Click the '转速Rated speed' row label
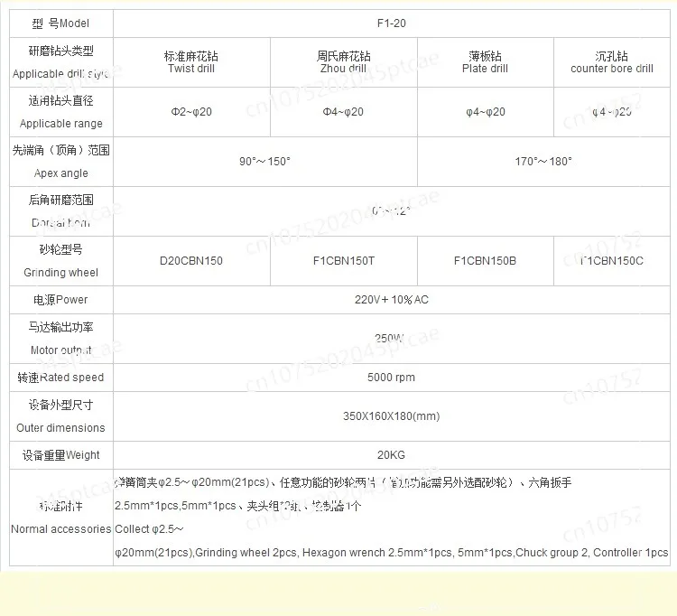 tap(60, 378)
